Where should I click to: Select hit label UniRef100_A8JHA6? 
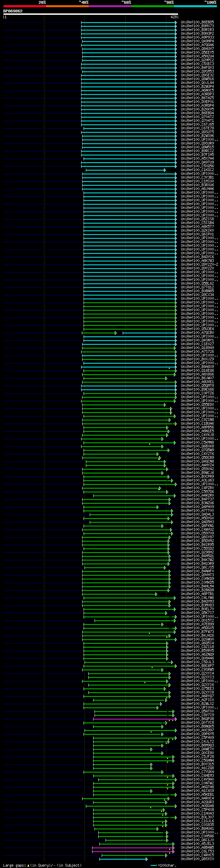(197, 189)
